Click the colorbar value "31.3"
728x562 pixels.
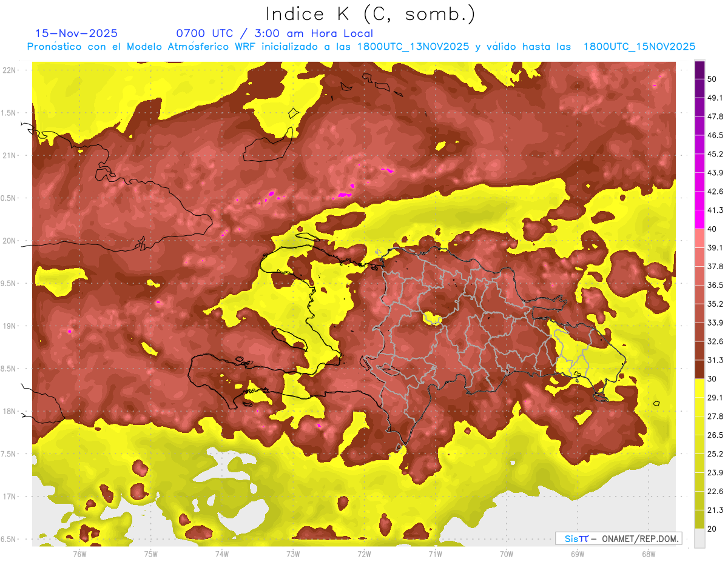[715, 360]
